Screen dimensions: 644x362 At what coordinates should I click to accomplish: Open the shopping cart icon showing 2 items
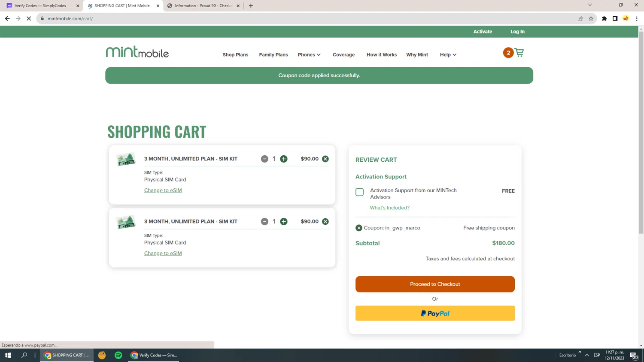pyautogui.click(x=513, y=53)
